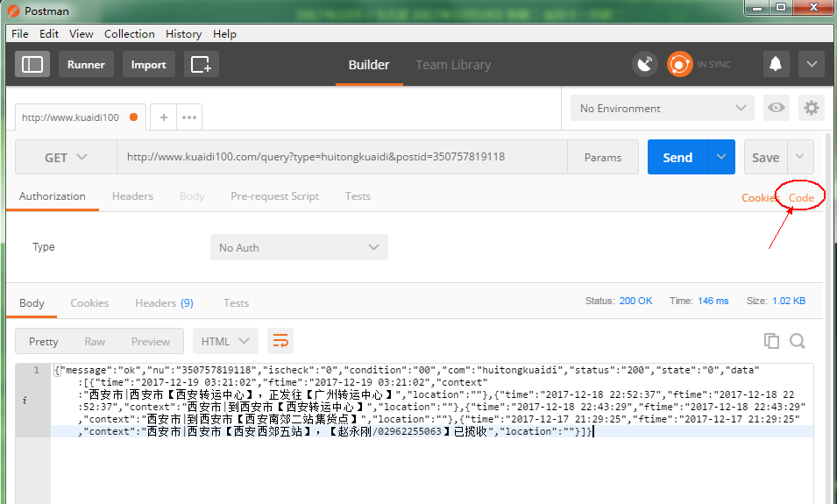Expand the header chevron dropdown
837x504 pixels.
pyautogui.click(x=812, y=65)
